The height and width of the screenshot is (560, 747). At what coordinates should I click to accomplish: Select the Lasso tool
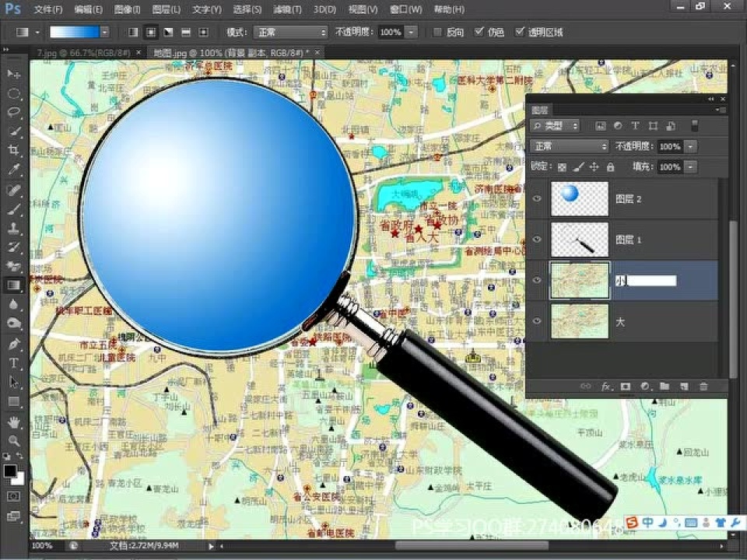14,112
